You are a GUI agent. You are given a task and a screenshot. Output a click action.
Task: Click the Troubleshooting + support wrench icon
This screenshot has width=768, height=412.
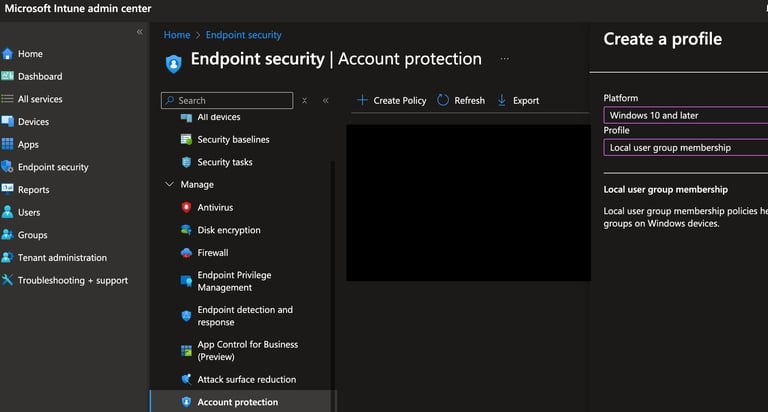click(x=7, y=280)
